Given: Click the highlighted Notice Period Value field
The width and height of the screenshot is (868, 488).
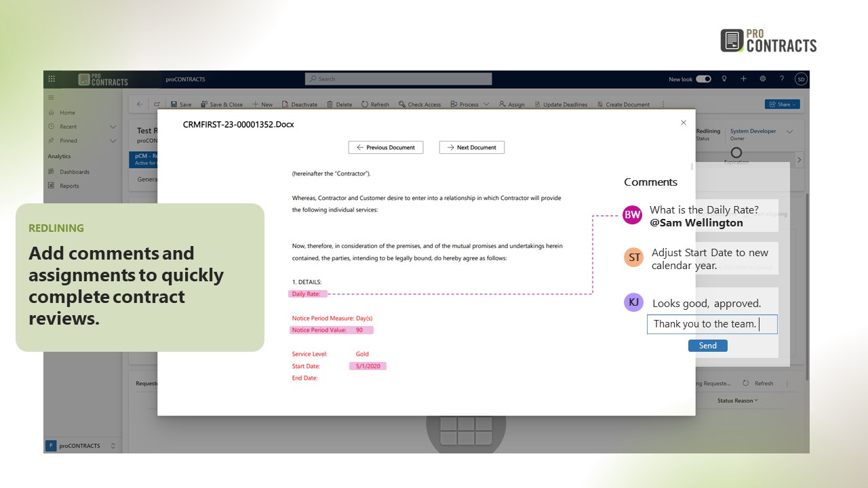Looking at the screenshot, I should click(x=331, y=330).
